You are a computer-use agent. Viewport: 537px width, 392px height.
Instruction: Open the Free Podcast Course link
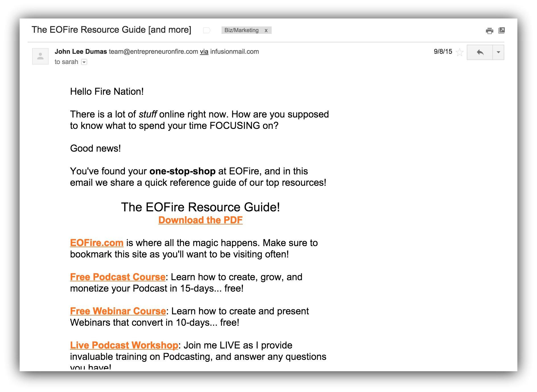pyautogui.click(x=118, y=277)
